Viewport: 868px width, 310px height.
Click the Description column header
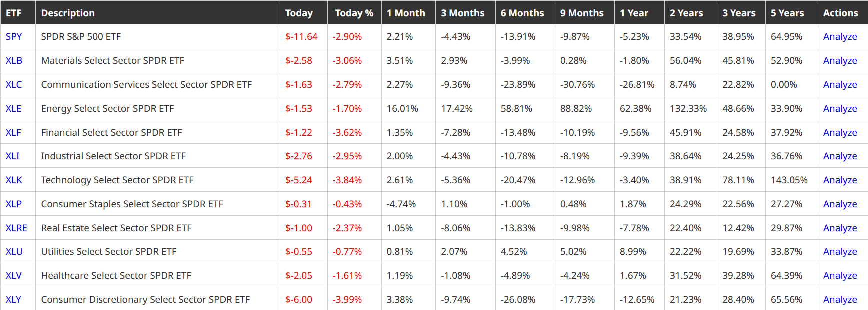click(68, 13)
